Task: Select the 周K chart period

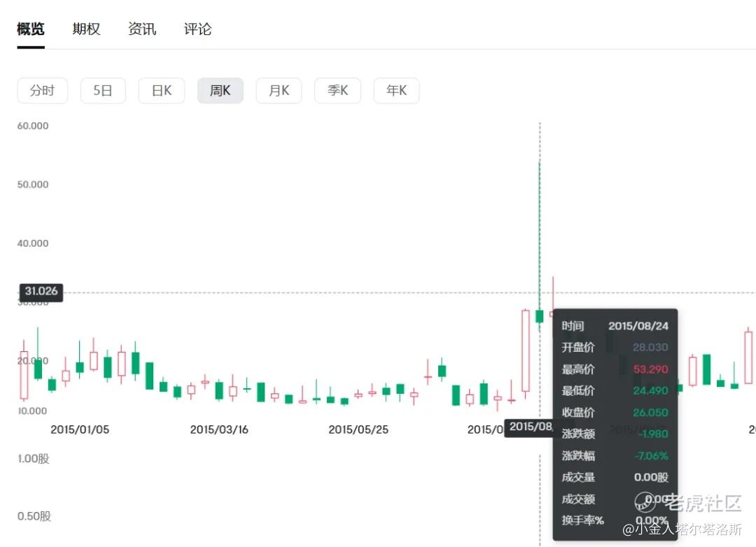Action: pyautogui.click(x=220, y=91)
